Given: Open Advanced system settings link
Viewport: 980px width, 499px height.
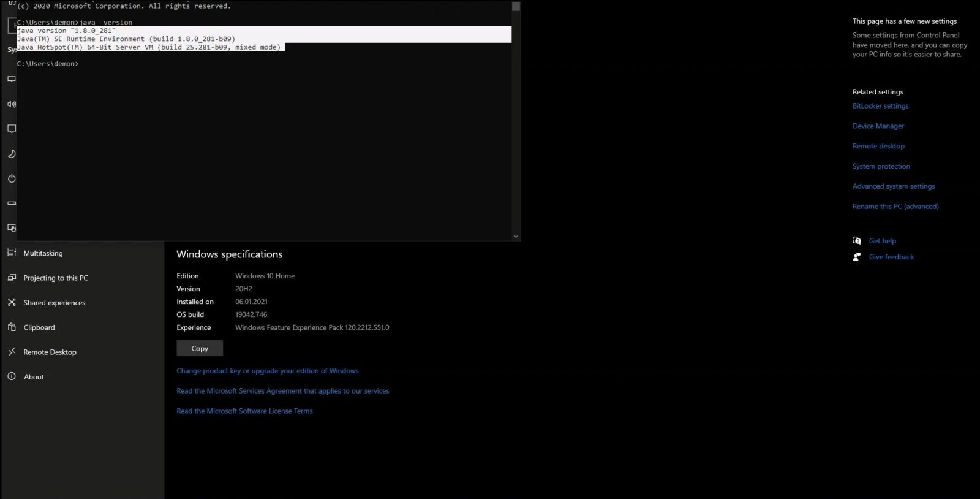Looking at the screenshot, I should (894, 186).
